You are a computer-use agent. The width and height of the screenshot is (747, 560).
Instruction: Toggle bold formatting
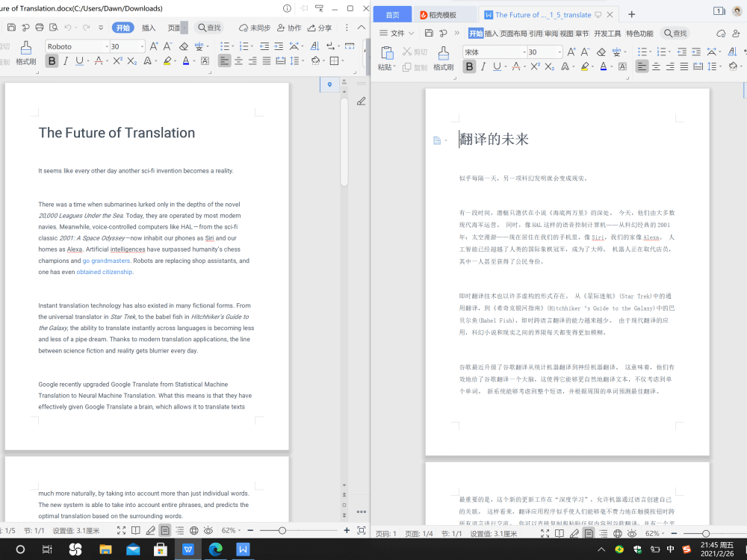(470, 67)
